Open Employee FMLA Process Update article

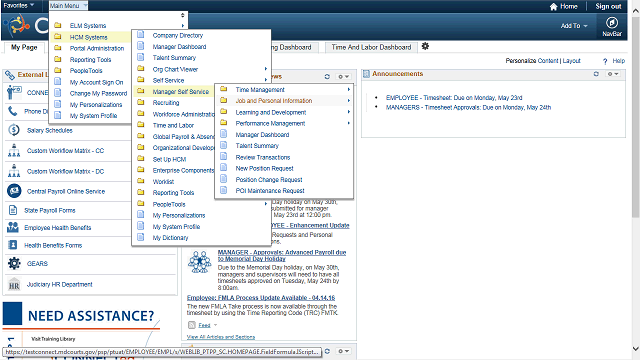(261, 298)
